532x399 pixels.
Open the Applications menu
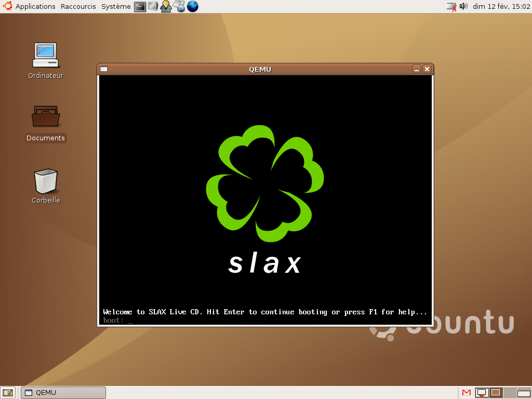35,6
